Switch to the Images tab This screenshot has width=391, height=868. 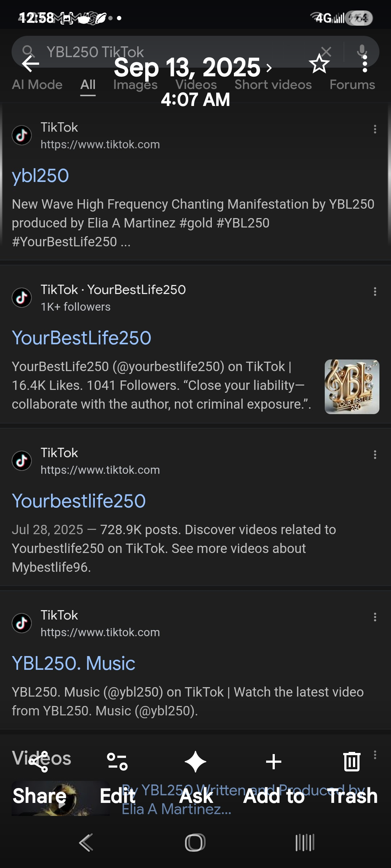point(135,85)
